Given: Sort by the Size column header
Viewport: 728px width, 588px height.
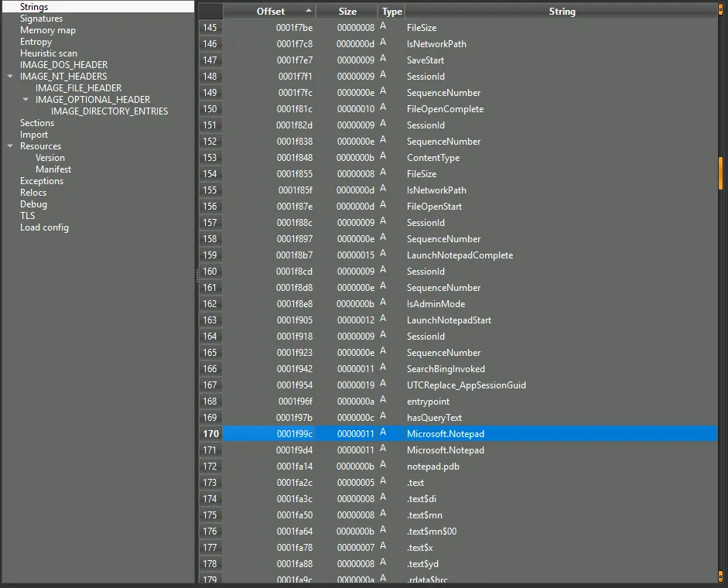Looking at the screenshot, I should pyautogui.click(x=347, y=12).
